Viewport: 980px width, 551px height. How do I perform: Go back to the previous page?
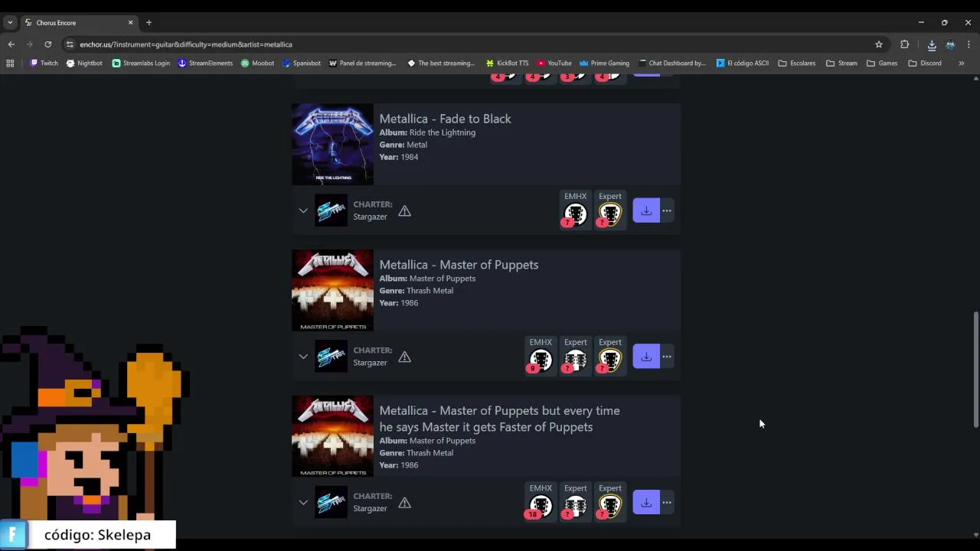(11, 44)
